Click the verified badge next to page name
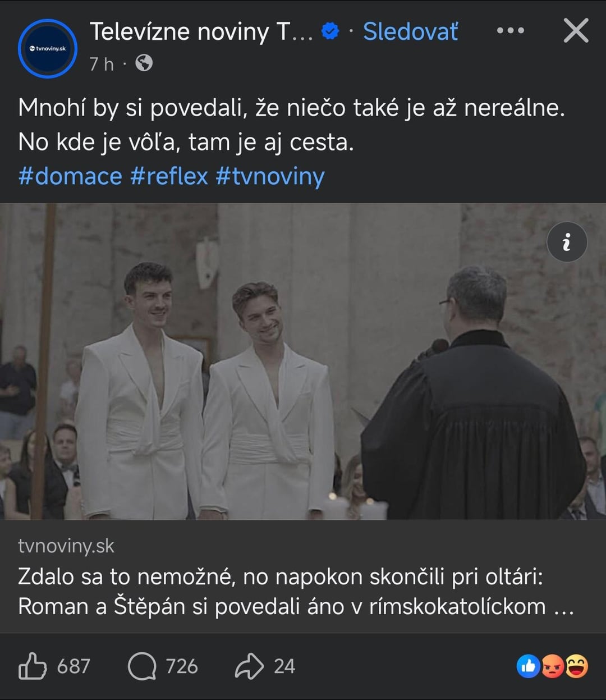This screenshot has width=606, height=700. click(330, 31)
